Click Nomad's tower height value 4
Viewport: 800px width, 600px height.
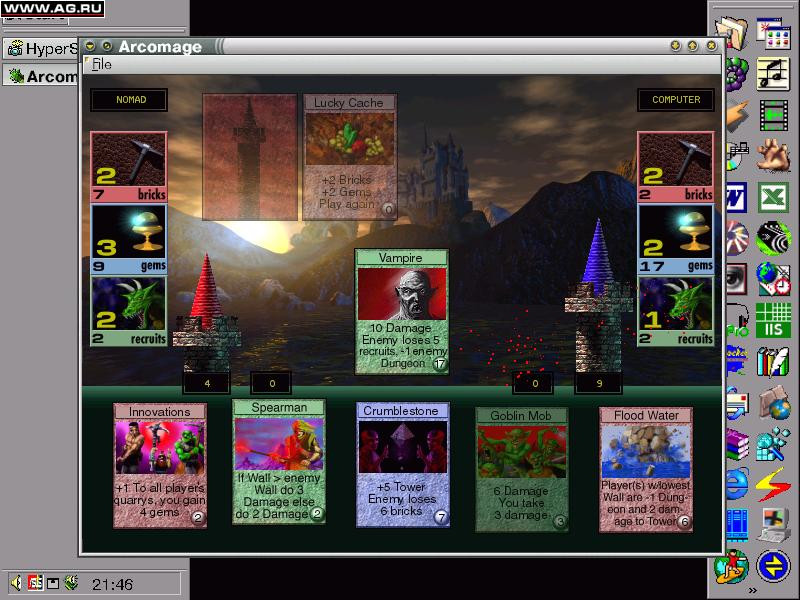pyautogui.click(x=207, y=383)
